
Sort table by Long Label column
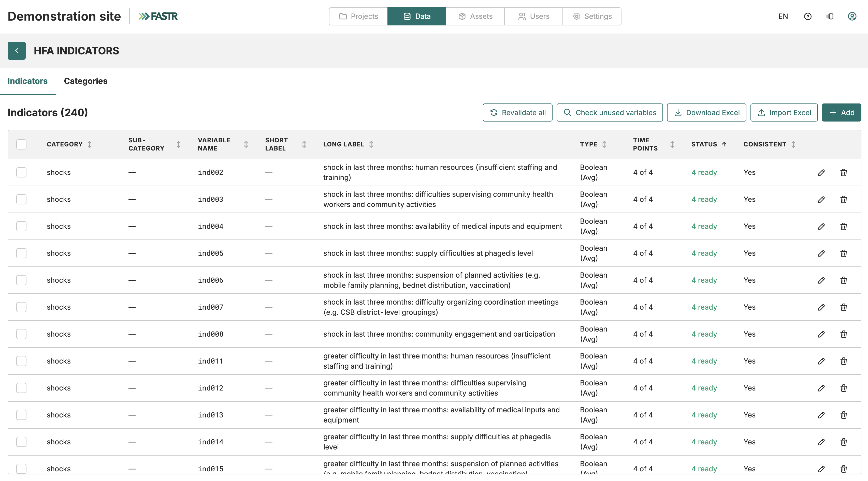[x=371, y=144]
